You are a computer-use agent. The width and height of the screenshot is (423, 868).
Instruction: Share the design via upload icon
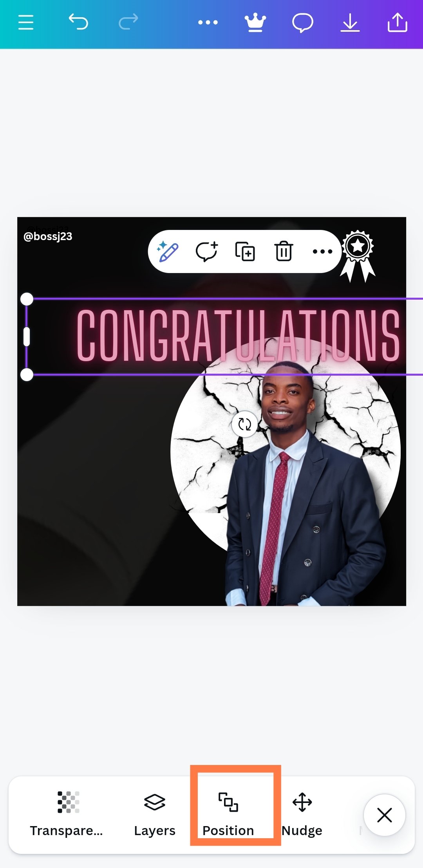coord(398,22)
